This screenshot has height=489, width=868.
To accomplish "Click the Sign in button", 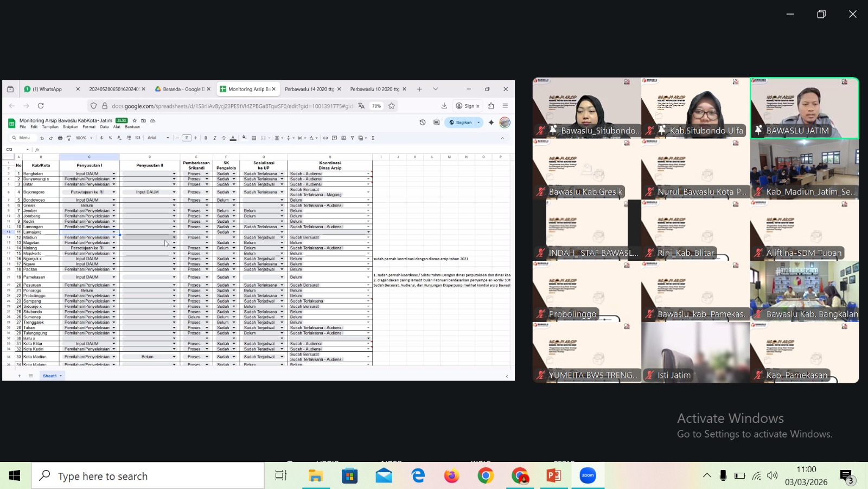I will point(468,106).
